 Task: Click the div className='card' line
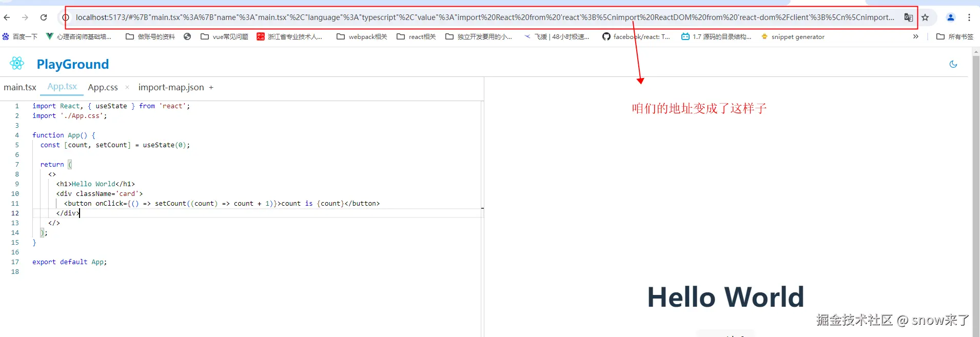tap(100, 193)
